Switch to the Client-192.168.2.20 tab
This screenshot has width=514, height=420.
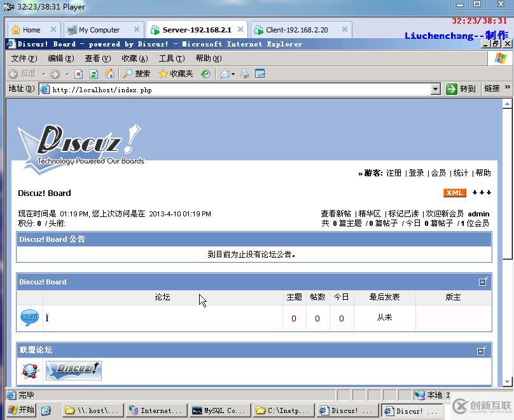click(x=296, y=30)
